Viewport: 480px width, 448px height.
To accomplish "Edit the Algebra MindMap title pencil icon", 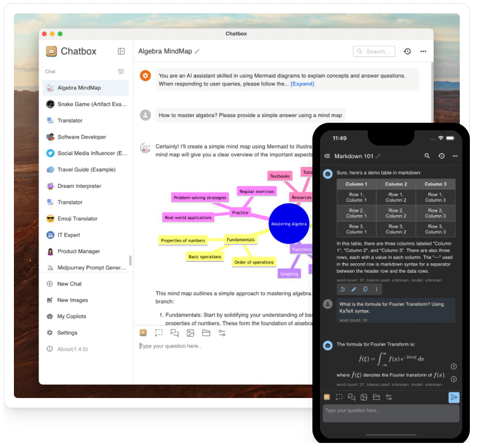I will point(197,51).
